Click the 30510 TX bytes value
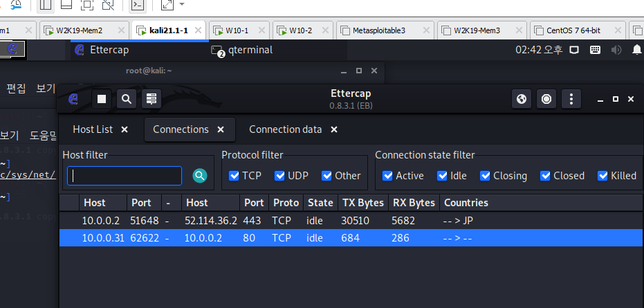 click(355, 221)
